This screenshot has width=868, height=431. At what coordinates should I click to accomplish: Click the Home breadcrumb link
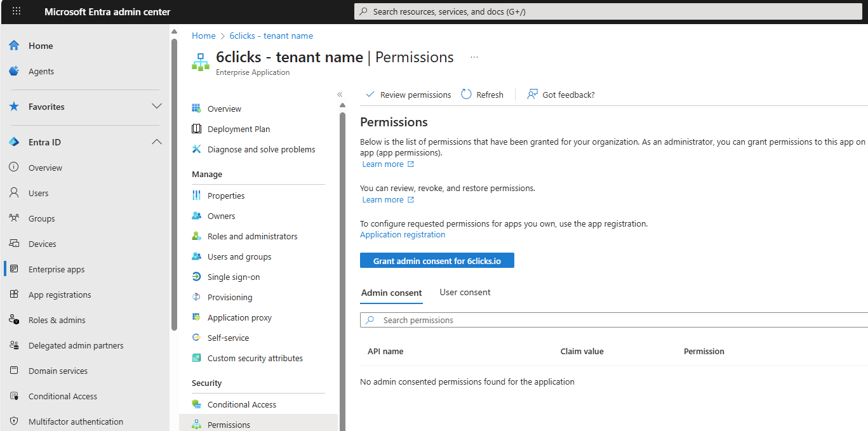(204, 36)
